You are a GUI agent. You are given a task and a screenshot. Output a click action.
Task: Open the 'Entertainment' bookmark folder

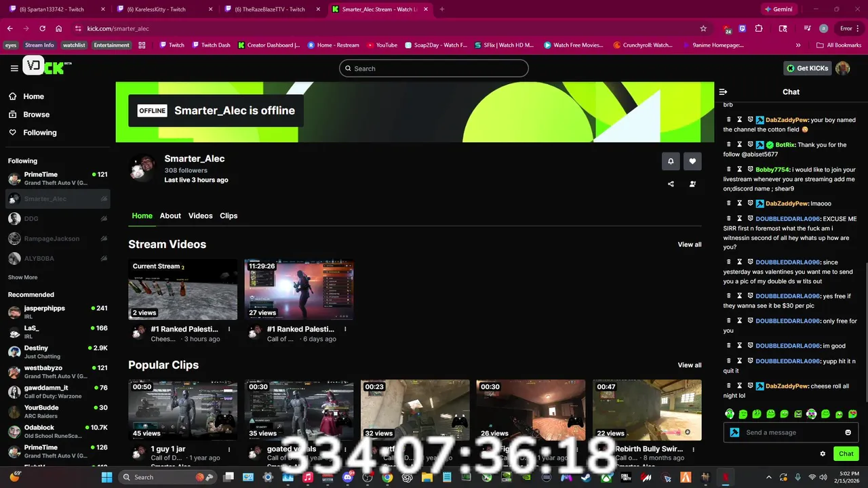coord(111,45)
